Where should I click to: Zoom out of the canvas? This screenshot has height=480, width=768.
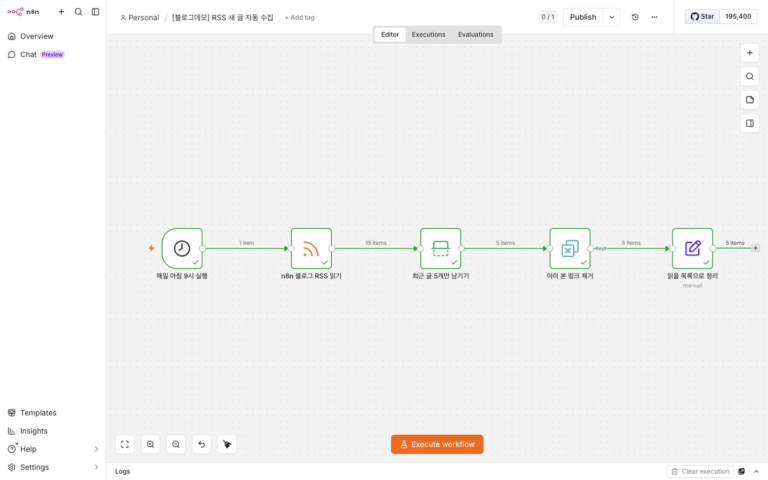176,444
